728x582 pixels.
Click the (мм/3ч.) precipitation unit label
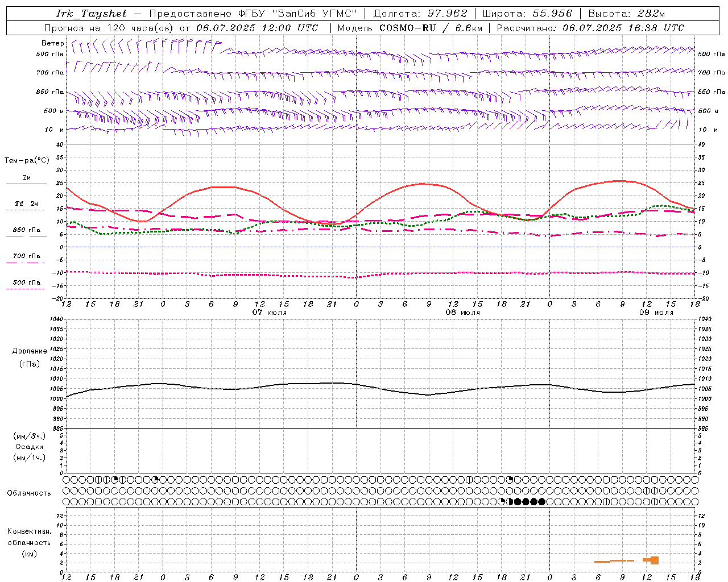point(30,436)
